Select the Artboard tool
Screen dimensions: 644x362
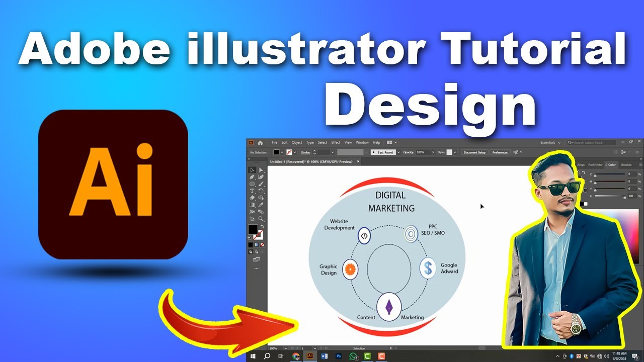[x=252, y=219]
